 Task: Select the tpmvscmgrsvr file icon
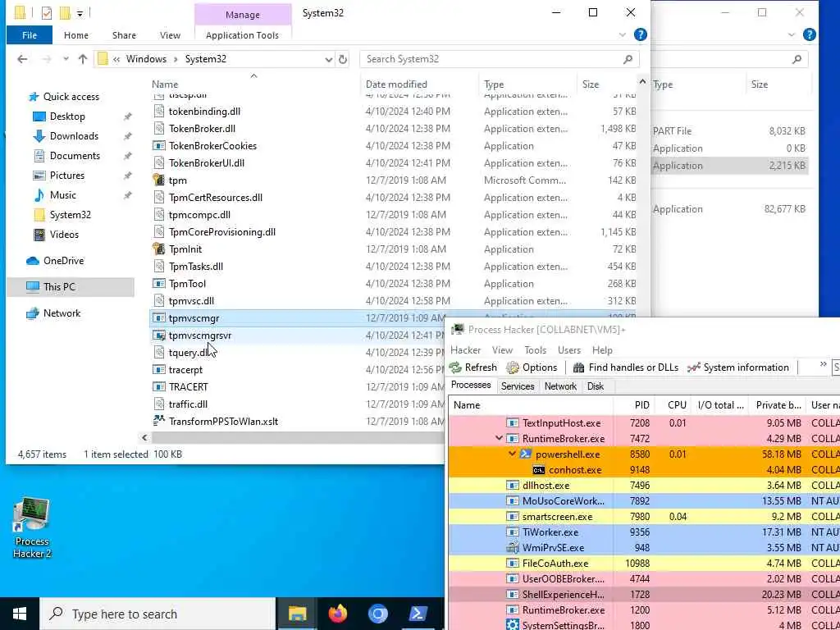click(158, 336)
